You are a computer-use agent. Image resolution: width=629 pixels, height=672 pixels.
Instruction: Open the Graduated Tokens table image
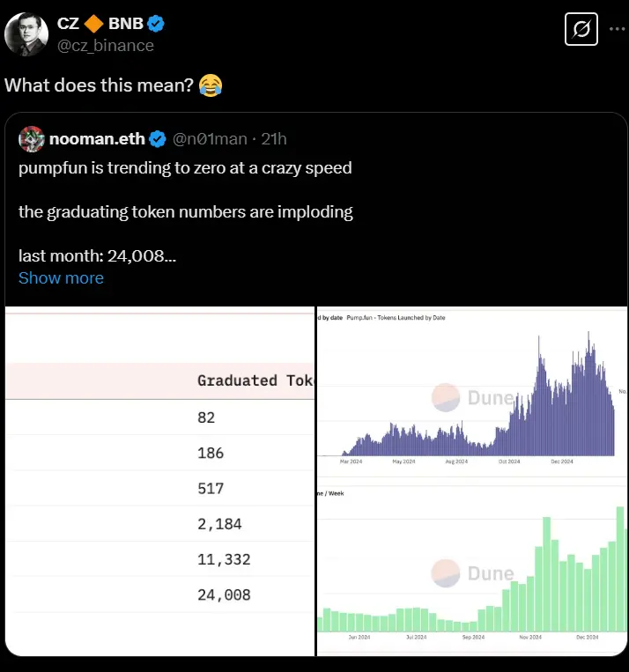(x=159, y=481)
